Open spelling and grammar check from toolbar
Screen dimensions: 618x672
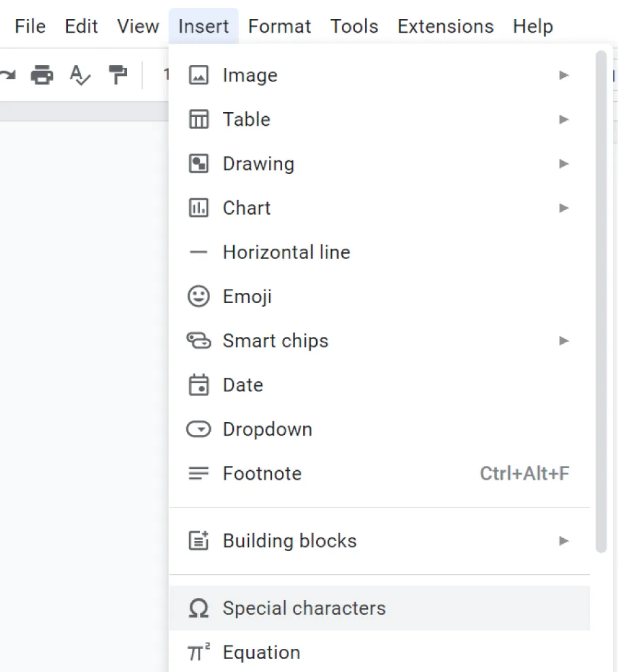[80, 75]
